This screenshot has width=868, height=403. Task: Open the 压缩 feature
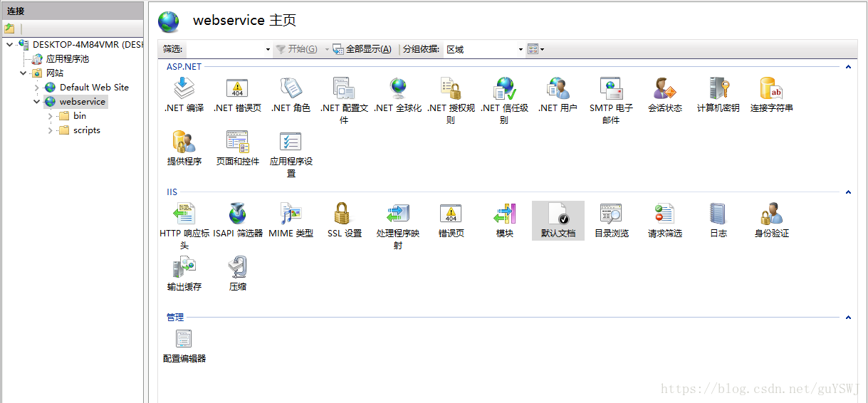(x=237, y=273)
